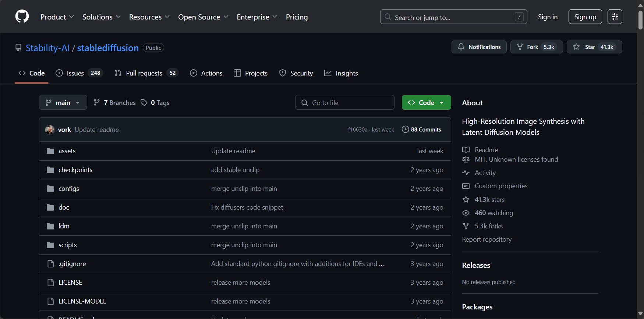The width and height of the screenshot is (644, 319).
Task: Open the configs folder
Action: 69,189
